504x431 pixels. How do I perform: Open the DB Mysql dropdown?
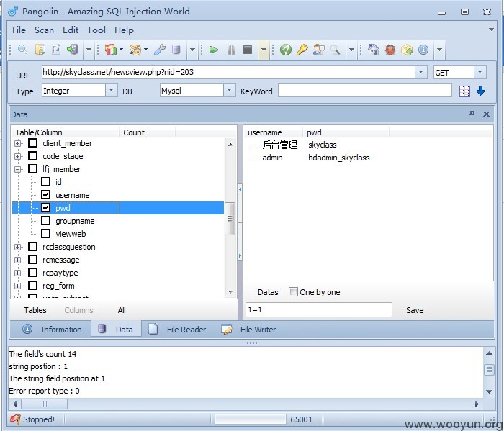pos(229,90)
